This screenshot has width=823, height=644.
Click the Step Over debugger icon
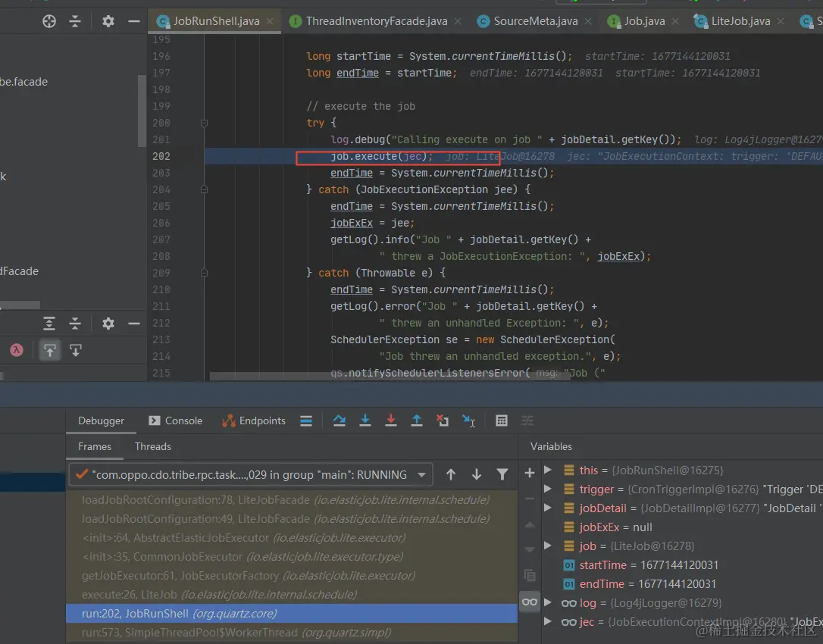pyautogui.click(x=340, y=420)
